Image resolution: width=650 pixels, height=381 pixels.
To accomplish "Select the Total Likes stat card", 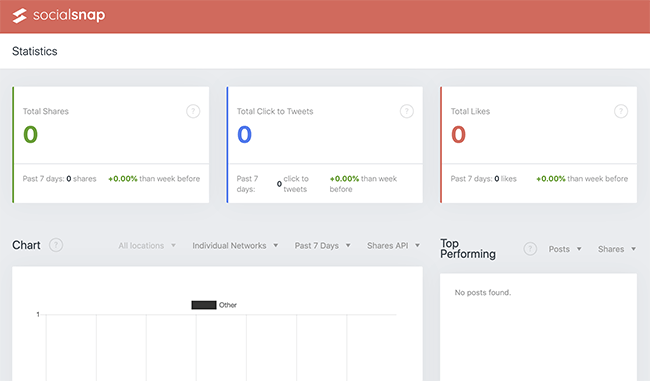I will [x=538, y=145].
